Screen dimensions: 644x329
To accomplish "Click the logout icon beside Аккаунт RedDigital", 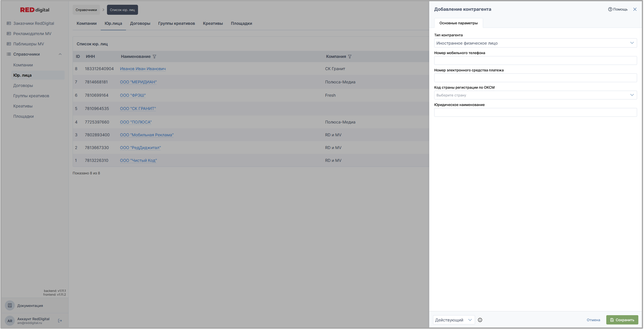I will point(60,321).
